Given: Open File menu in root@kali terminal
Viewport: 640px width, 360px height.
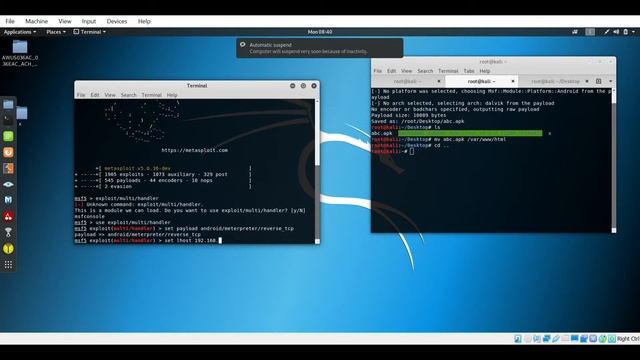Looking at the screenshot, I should click(x=378, y=71).
